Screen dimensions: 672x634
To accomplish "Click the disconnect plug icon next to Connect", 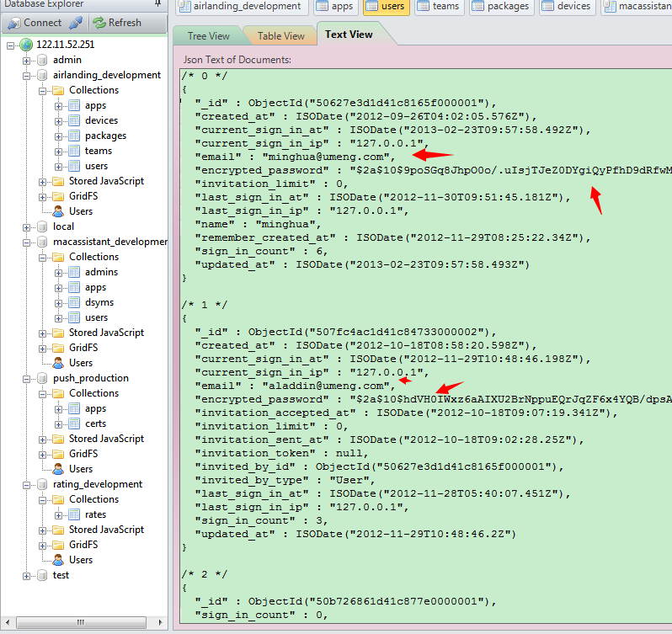I will click(x=76, y=23).
